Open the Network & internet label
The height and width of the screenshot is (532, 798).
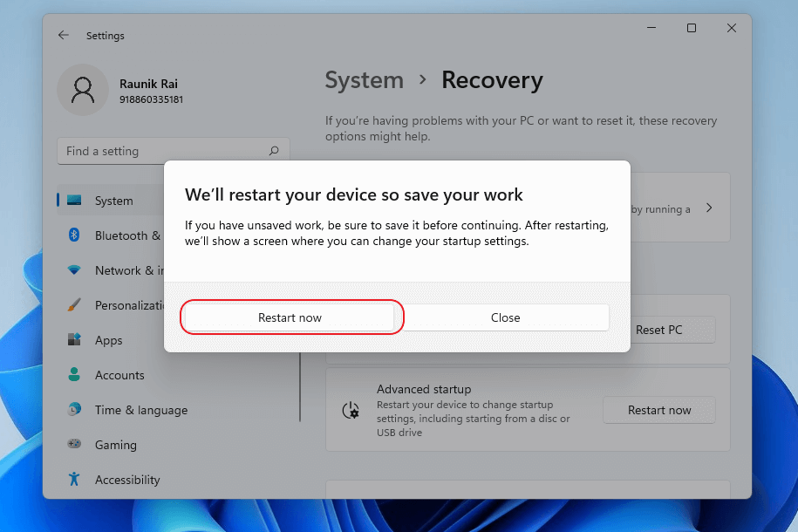click(x=129, y=270)
